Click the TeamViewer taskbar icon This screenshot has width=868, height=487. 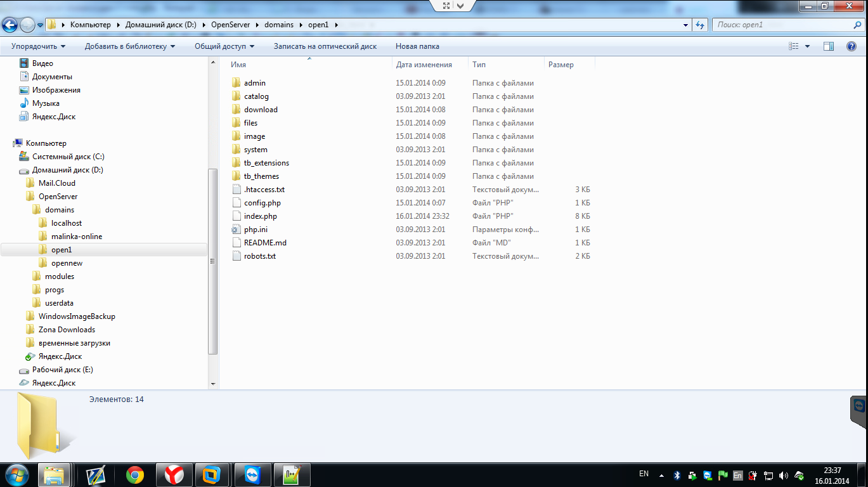click(252, 474)
